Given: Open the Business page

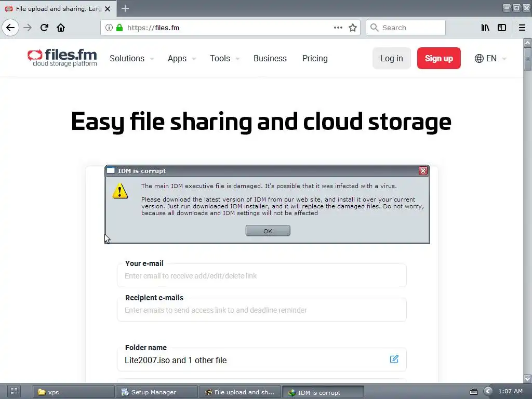Looking at the screenshot, I should coord(270,58).
